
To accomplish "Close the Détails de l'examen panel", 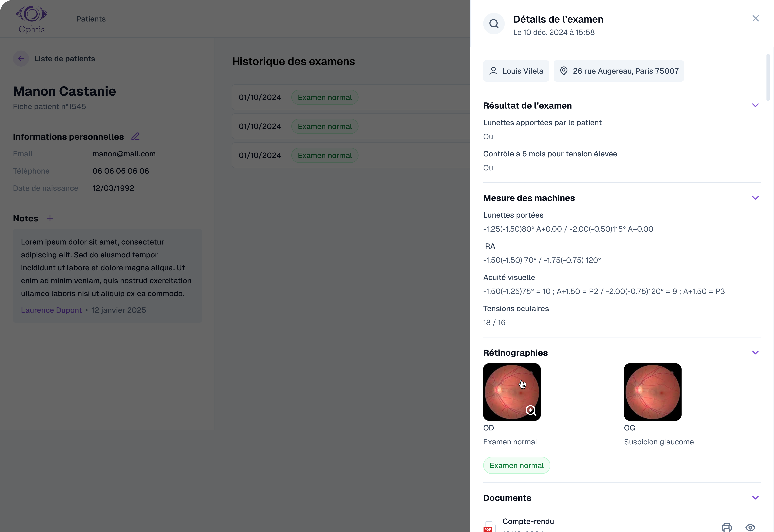I will [x=755, y=18].
